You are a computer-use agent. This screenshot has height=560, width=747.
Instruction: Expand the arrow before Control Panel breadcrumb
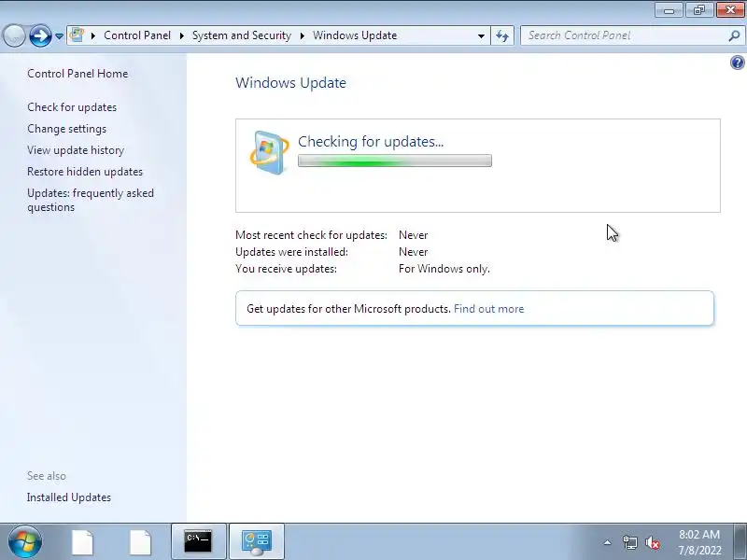(93, 35)
